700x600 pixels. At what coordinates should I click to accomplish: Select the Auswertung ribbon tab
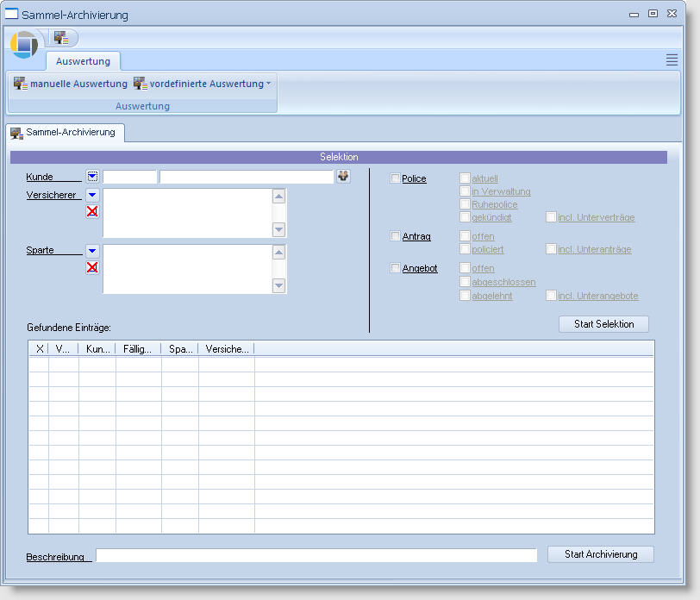click(x=83, y=61)
